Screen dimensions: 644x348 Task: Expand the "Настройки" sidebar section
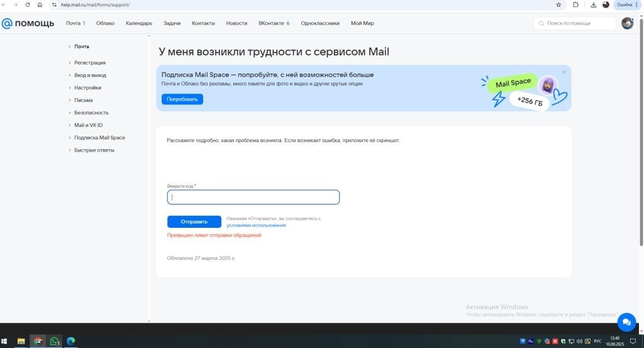click(87, 87)
